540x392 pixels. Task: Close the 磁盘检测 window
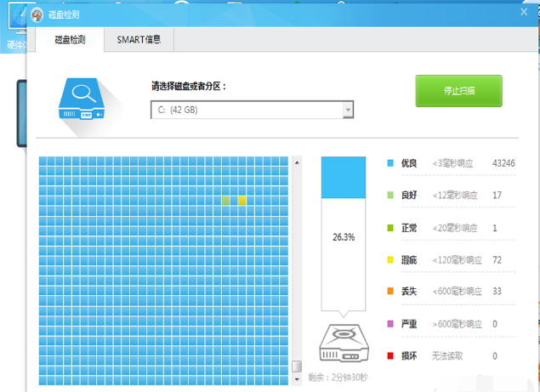[x=523, y=14]
